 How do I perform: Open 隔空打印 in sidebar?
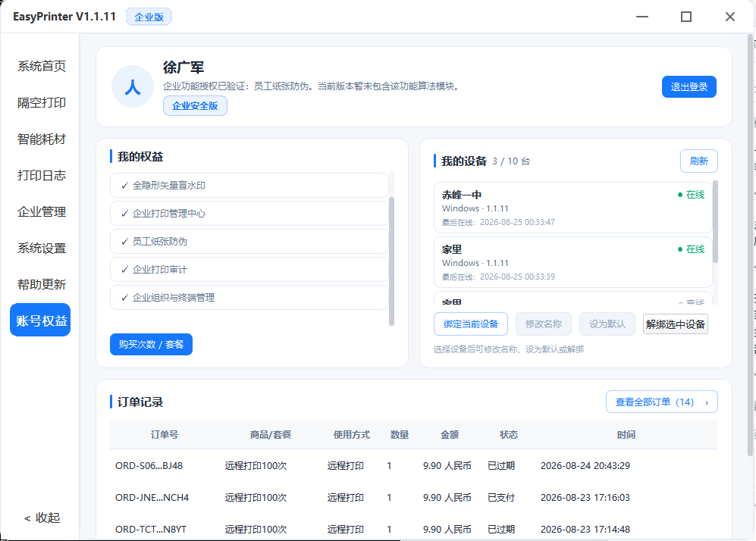[42, 102]
